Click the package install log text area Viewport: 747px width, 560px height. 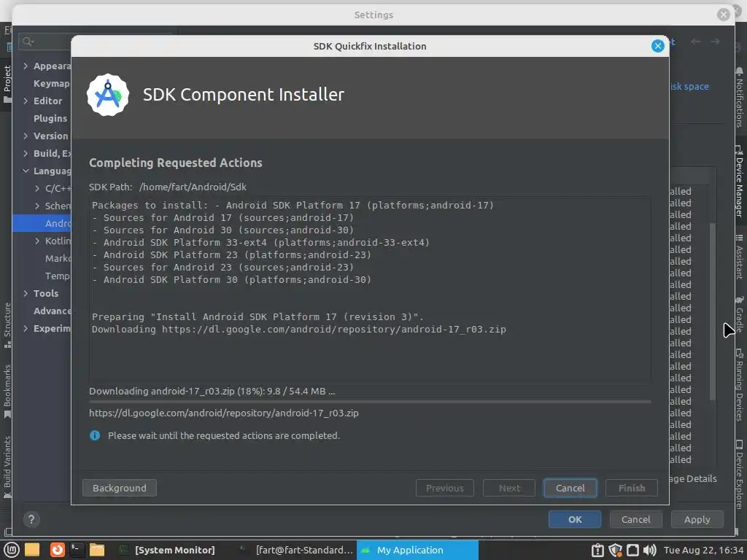tap(370, 289)
